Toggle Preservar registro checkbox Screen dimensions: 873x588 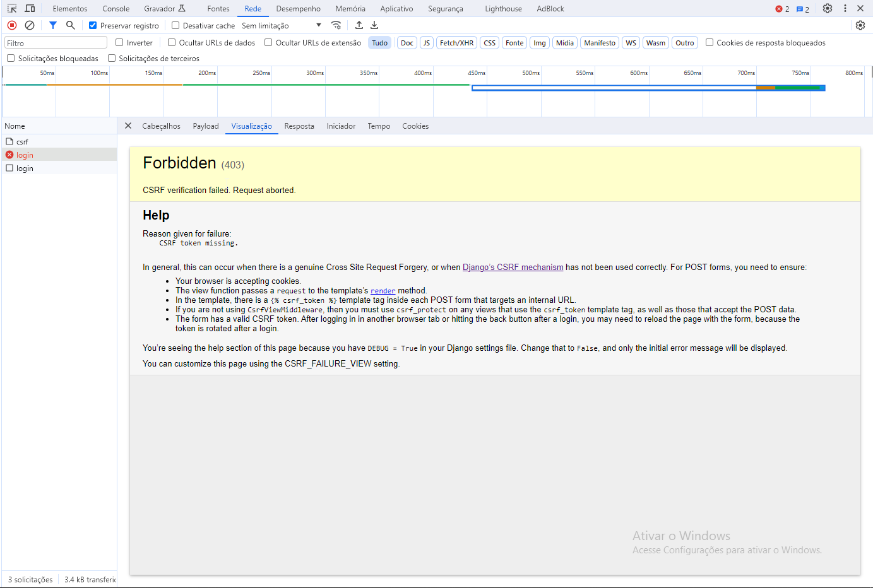pyautogui.click(x=93, y=25)
